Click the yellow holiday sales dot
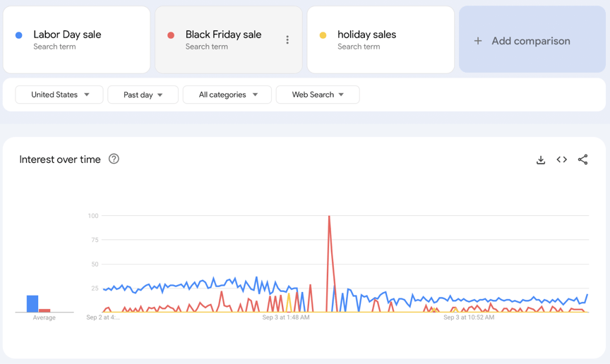 pyautogui.click(x=323, y=35)
